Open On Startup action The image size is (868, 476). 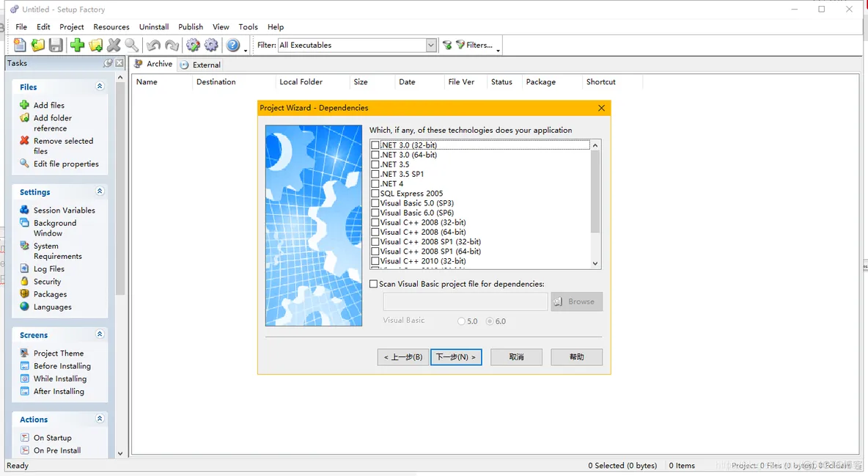(53, 438)
